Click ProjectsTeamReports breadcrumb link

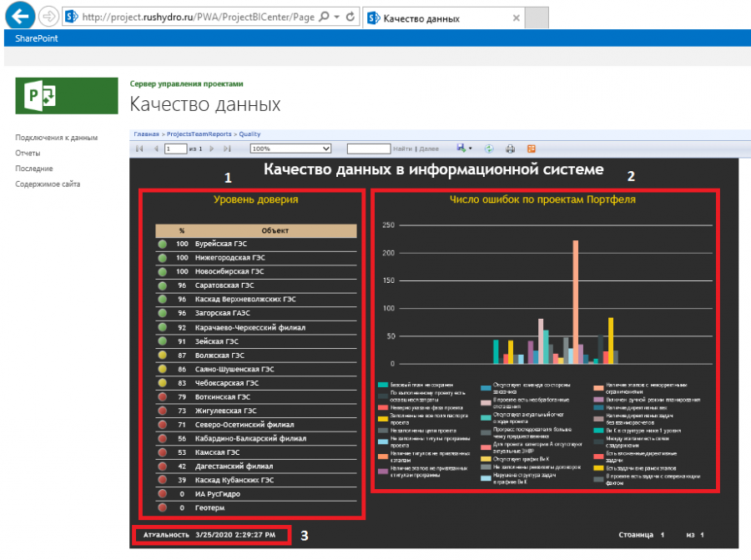199,134
